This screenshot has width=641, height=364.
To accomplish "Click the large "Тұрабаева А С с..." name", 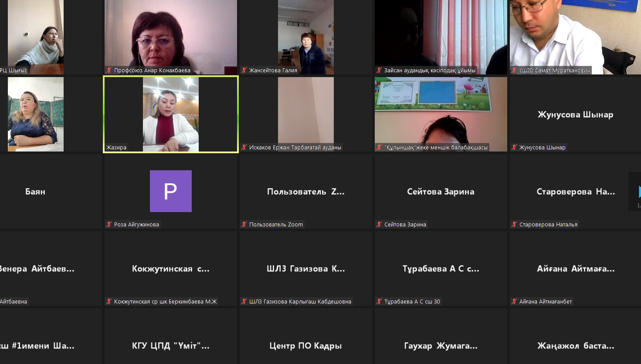I will [441, 269].
